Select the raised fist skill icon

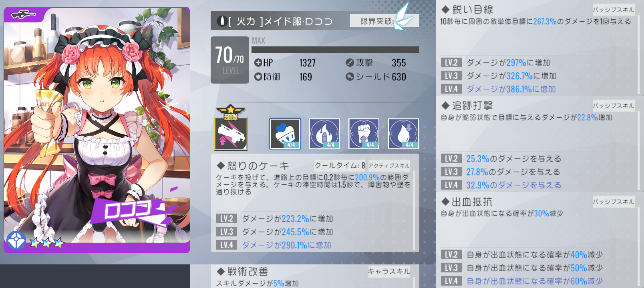click(364, 134)
